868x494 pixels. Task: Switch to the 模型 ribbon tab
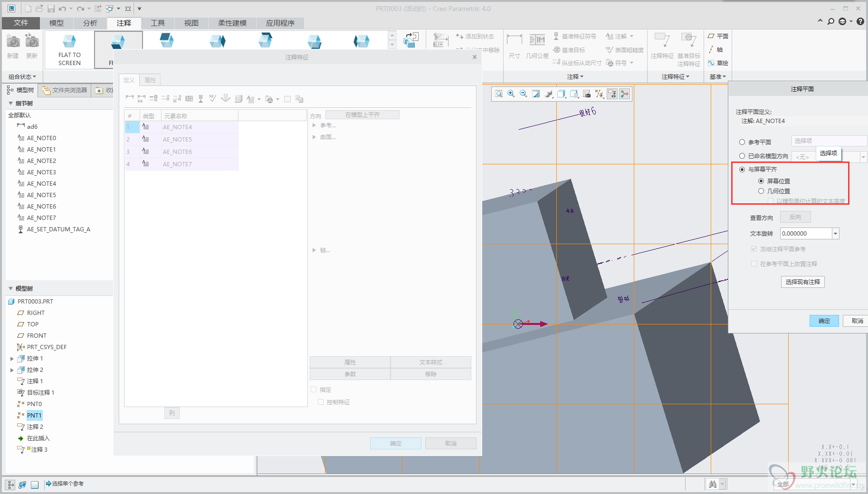(57, 23)
